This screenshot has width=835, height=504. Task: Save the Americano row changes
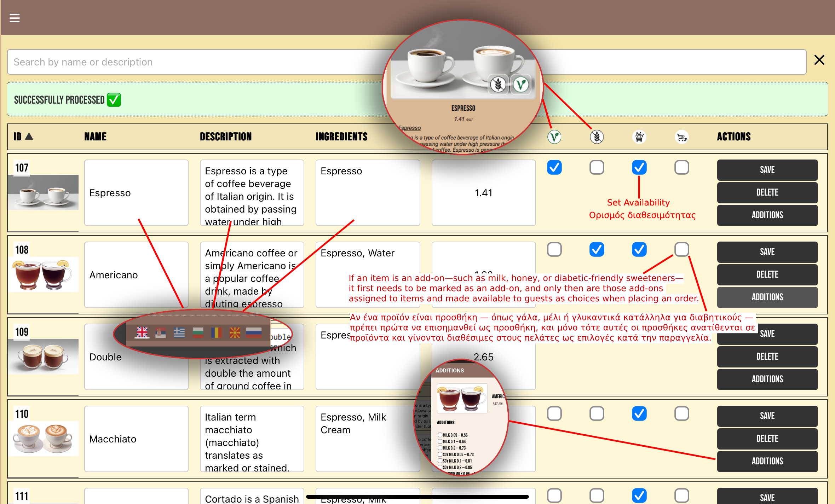767,252
